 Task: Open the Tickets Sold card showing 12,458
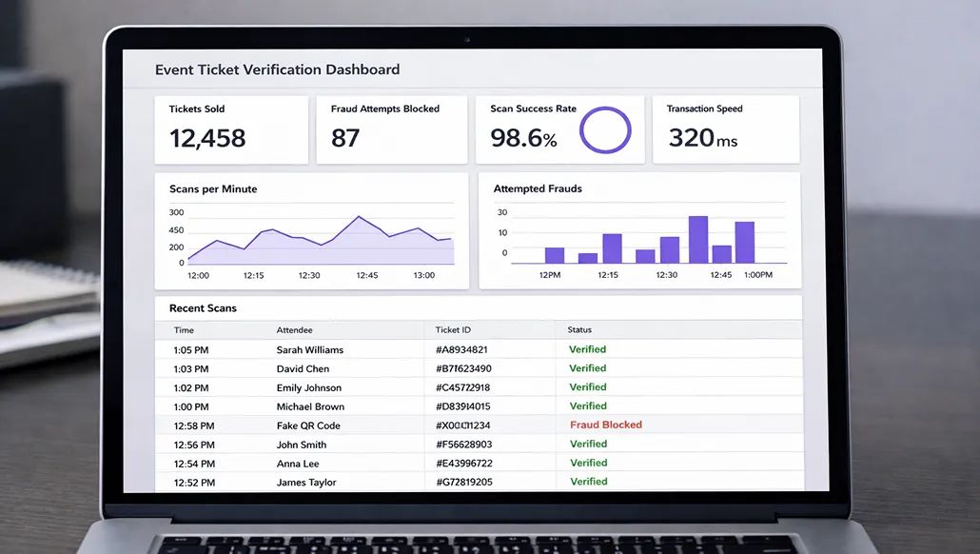pos(232,129)
